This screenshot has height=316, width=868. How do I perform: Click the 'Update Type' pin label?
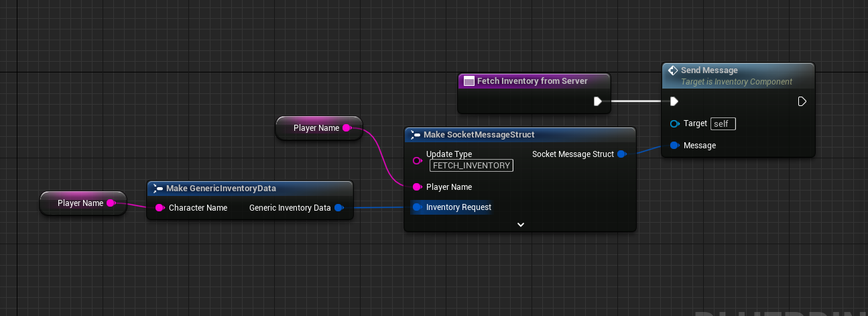pyautogui.click(x=449, y=154)
